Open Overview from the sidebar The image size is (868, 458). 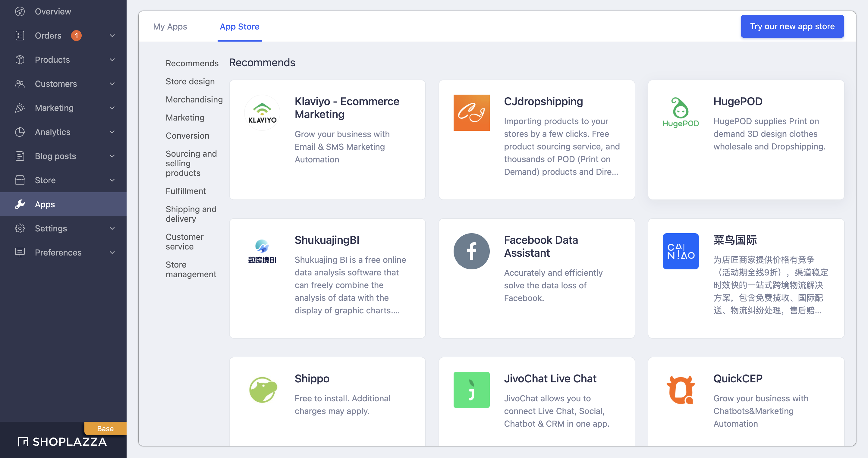coord(53,11)
